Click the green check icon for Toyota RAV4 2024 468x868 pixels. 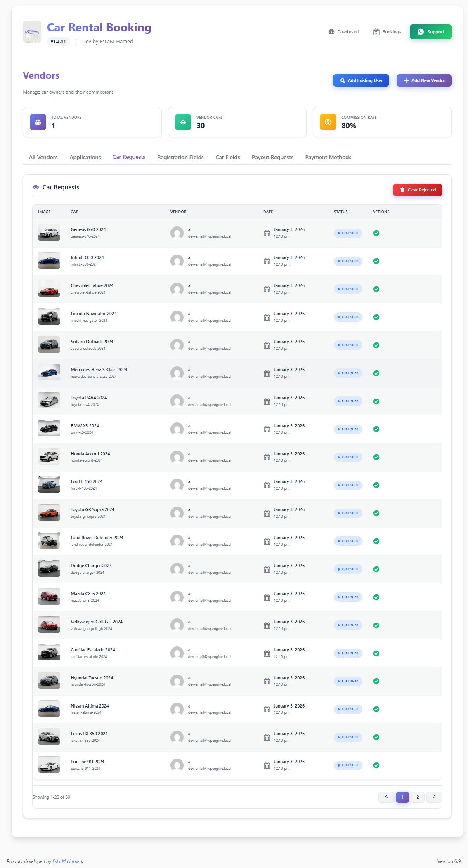click(x=376, y=401)
